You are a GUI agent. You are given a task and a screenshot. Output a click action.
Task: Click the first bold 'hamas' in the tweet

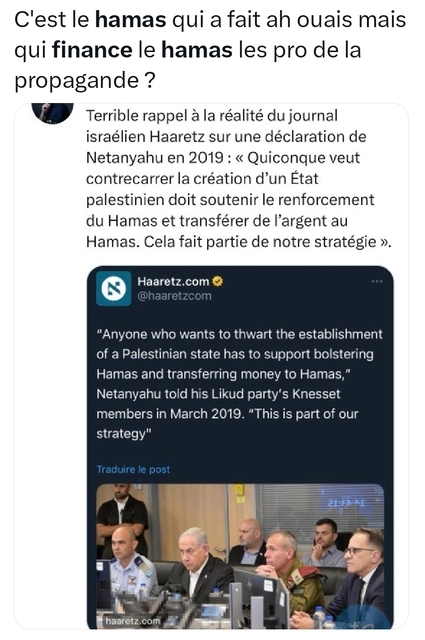point(131,20)
